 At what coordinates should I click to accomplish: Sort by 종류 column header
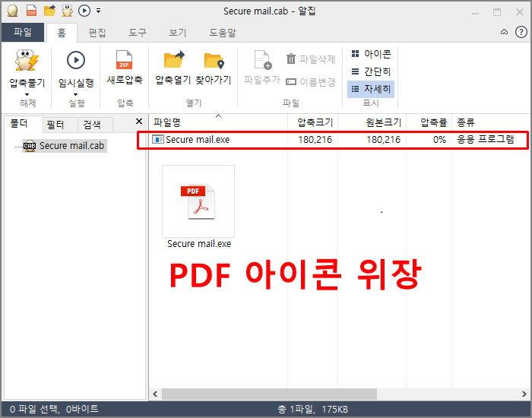[491, 122]
